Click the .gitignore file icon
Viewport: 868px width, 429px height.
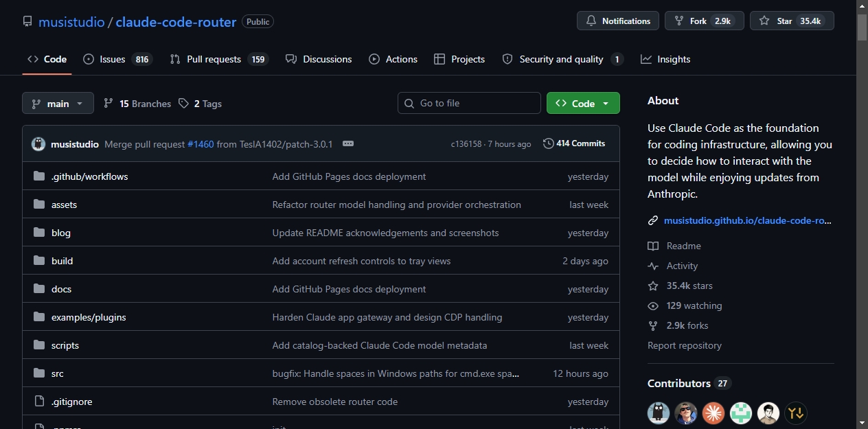39,402
